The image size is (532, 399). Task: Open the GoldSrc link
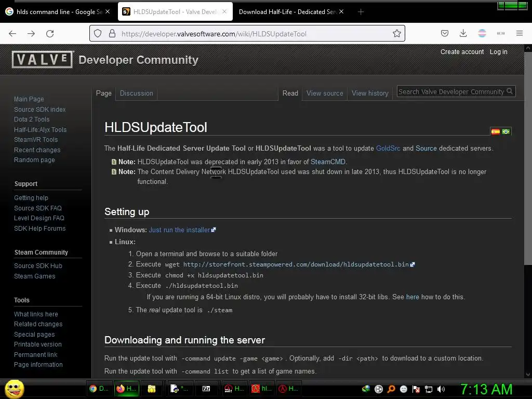[x=388, y=148]
